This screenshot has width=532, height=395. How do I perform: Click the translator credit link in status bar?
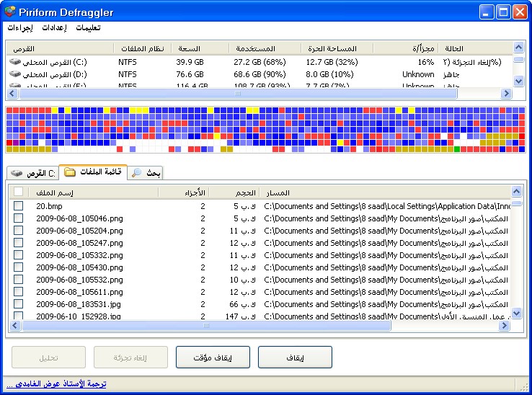click(x=56, y=383)
